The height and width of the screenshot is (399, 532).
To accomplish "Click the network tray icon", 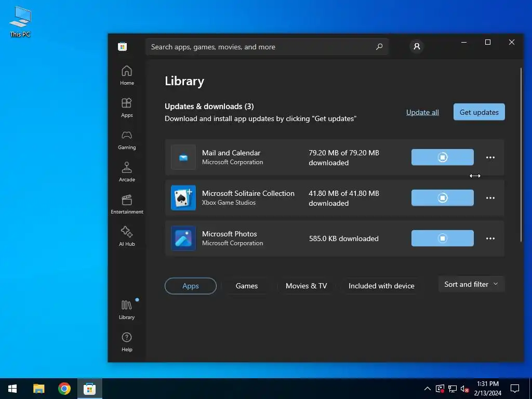I will coord(453,389).
